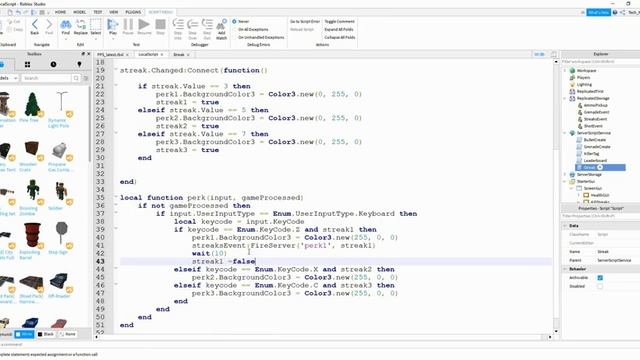Screen dimensions: 640x360
Task: Open the Play button dropdown arrow
Action: pyautogui.click(x=113, y=40)
